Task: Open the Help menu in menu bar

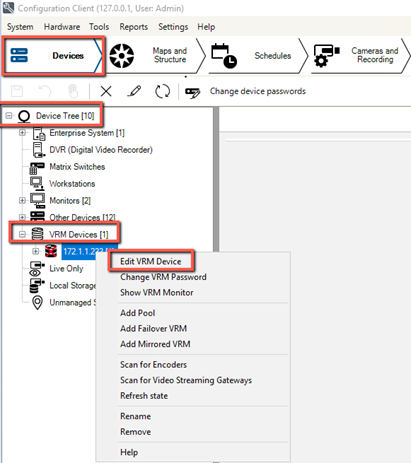Action: (x=206, y=27)
